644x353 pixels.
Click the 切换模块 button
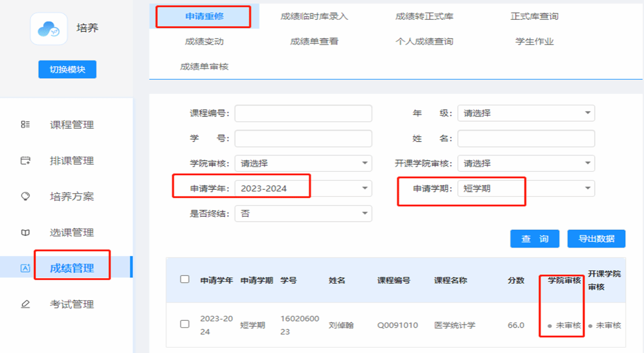[67, 69]
